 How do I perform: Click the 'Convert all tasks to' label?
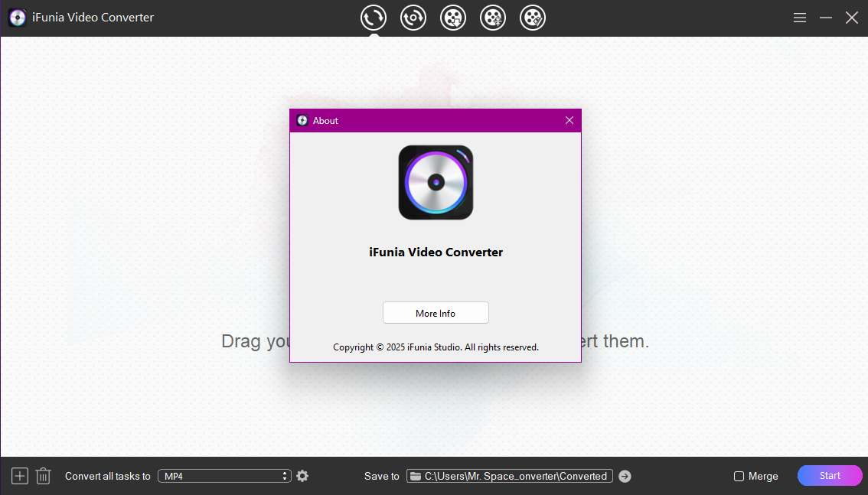coord(107,476)
